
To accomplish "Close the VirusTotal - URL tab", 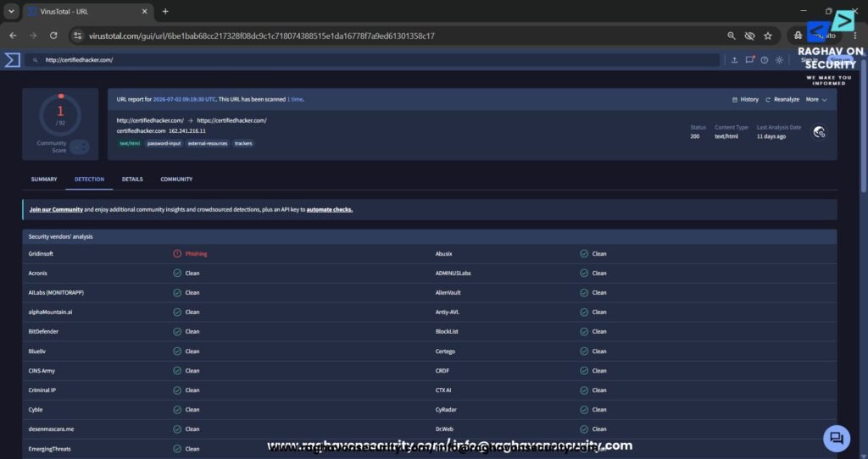I will pos(144,11).
